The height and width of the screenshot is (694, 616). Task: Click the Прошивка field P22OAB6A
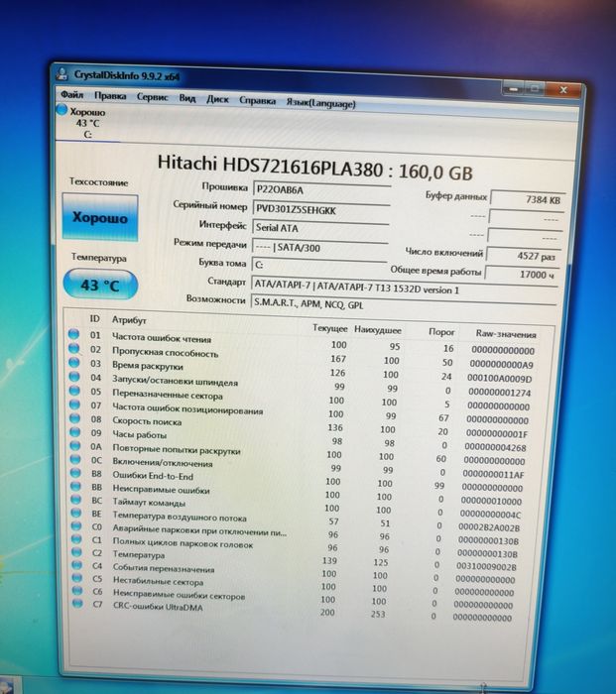click(x=321, y=190)
